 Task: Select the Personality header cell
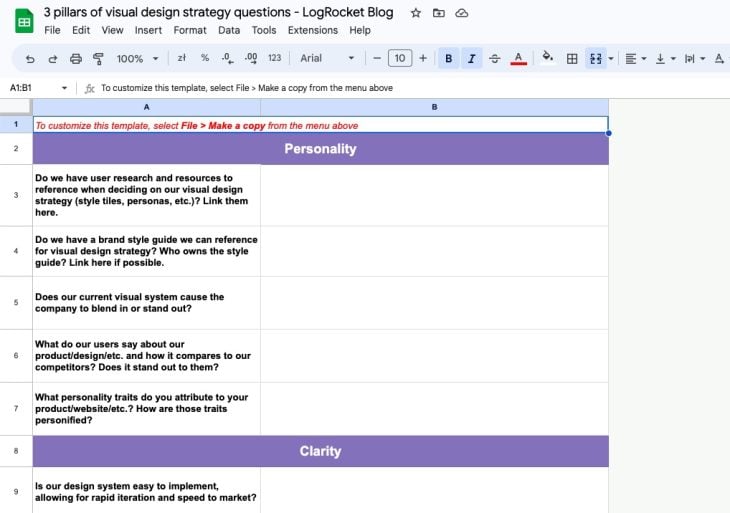[320, 148]
